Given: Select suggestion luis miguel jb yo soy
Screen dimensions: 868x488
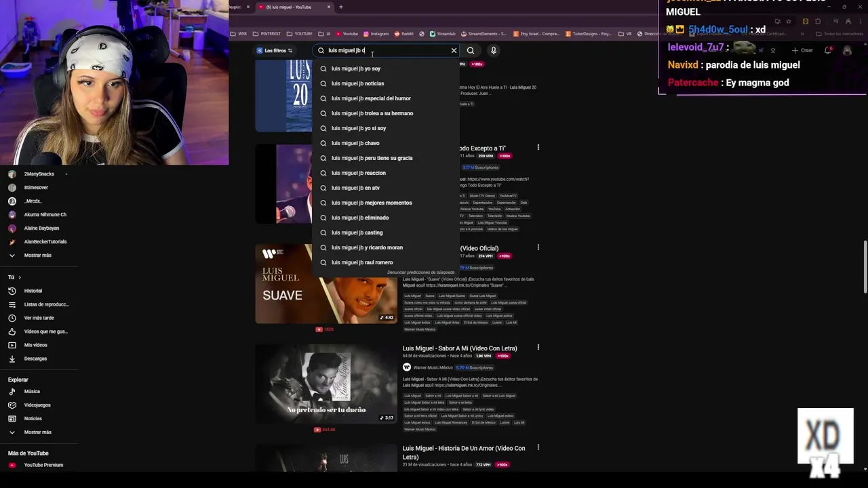Looking at the screenshot, I should [x=386, y=68].
